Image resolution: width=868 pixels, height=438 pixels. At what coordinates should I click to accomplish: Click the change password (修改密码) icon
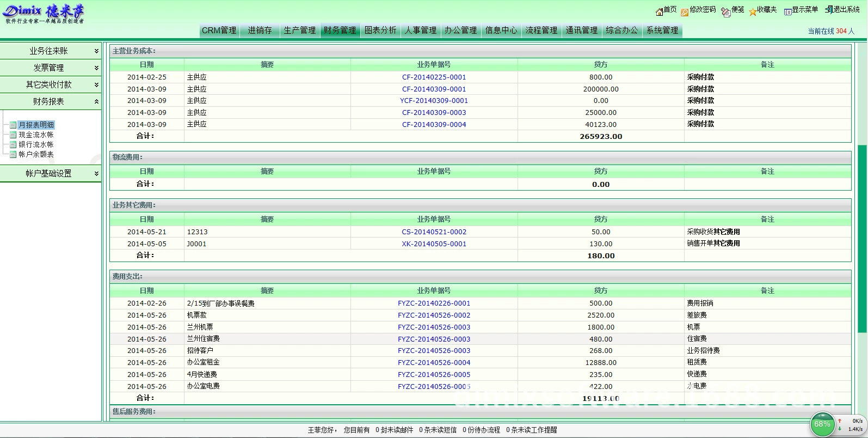point(685,12)
